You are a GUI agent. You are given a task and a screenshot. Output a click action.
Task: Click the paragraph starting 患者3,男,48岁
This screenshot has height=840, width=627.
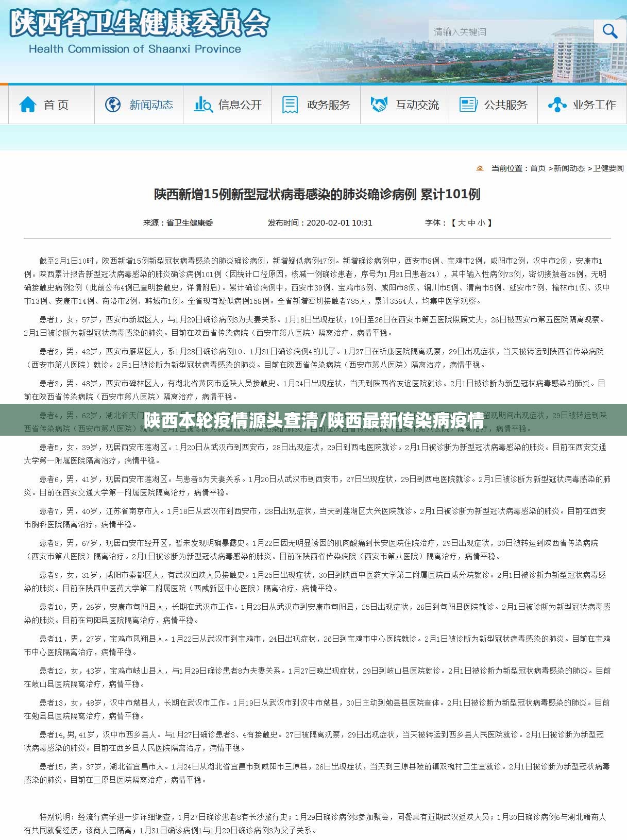316,390
